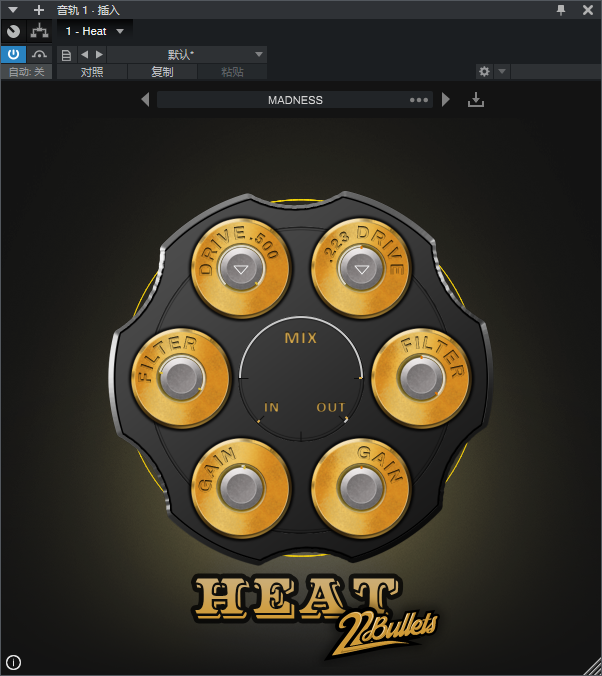This screenshot has width=602, height=676.
Task: Go to next Heat preset arrow
Action: 446,100
